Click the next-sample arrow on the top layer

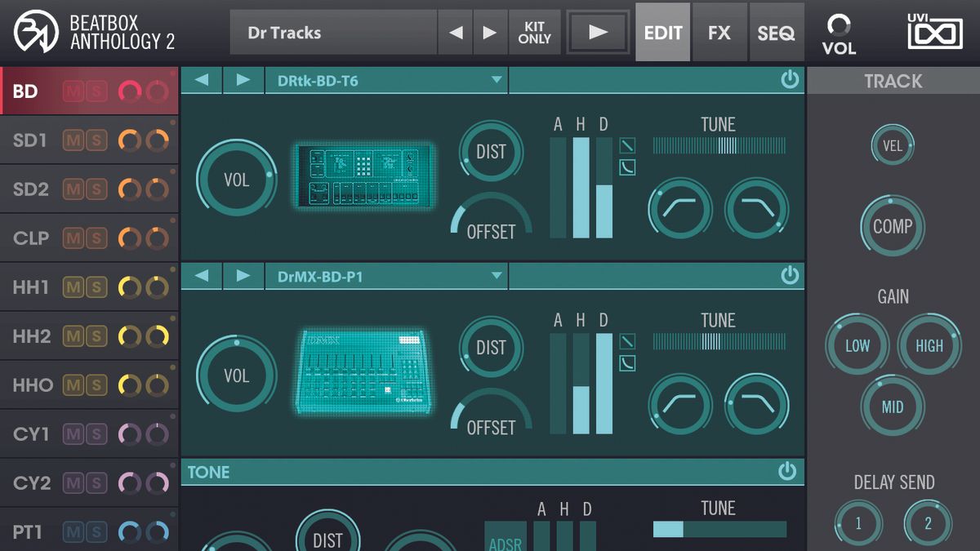point(243,81)
